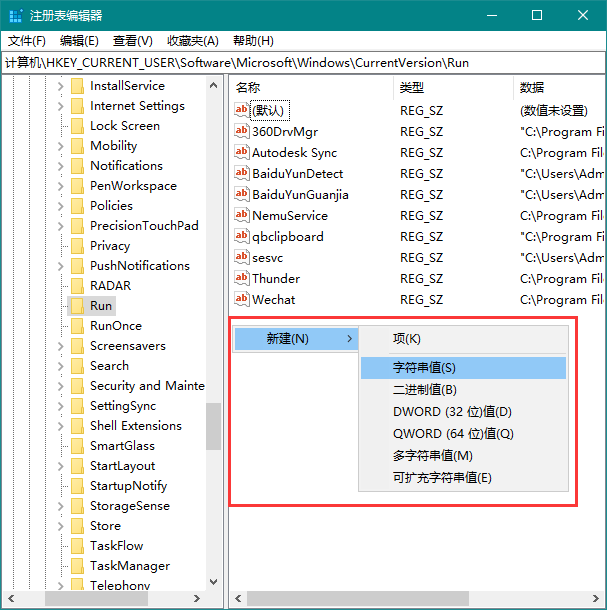607x610 pixels.
Task: Click the Policies folder icon
Action: (x=77, y=206)
